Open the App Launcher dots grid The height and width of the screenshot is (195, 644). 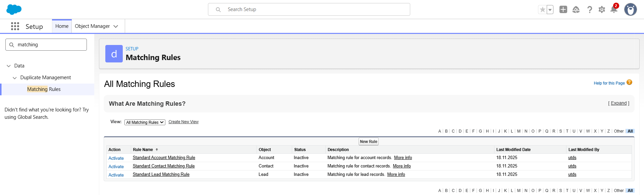15,26
